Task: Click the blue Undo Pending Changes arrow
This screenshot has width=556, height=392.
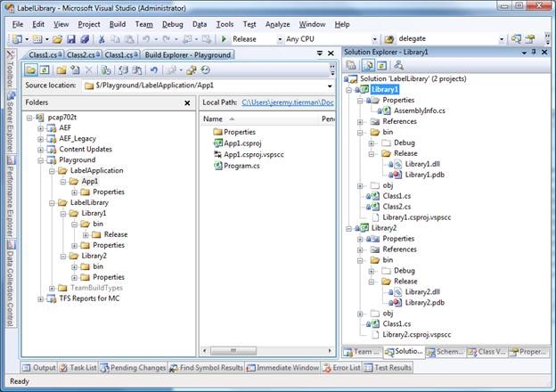Action: coord(154,69)
